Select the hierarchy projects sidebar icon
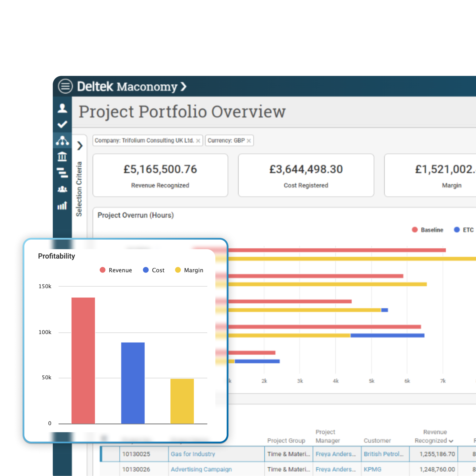The image size is (476, 476). (x=62, y=140)
